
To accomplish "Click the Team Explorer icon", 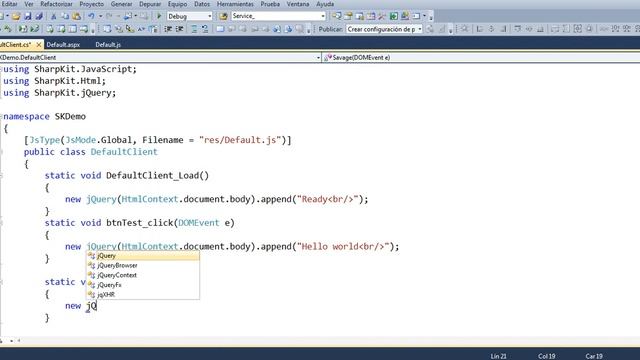I will tap(359, 16).
